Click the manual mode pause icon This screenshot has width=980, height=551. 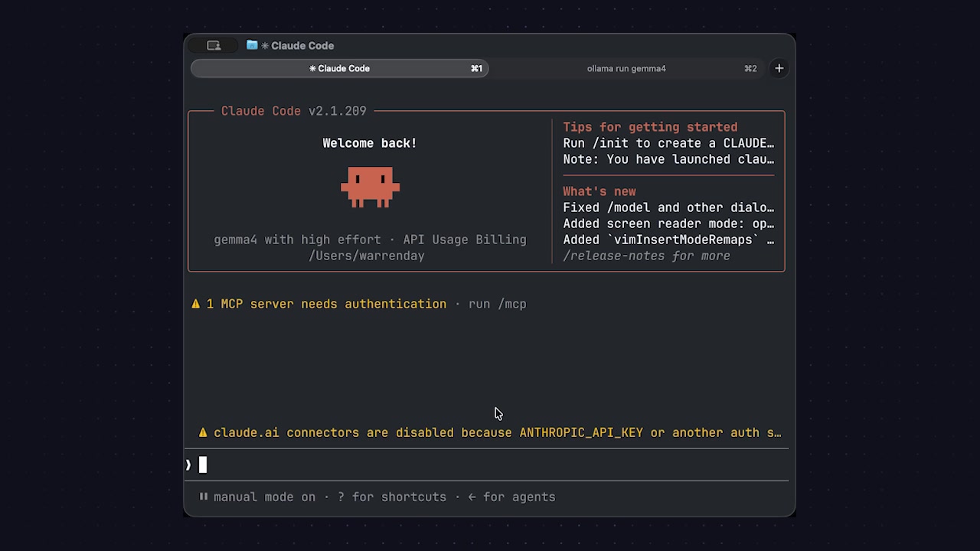tap(204, 497)
